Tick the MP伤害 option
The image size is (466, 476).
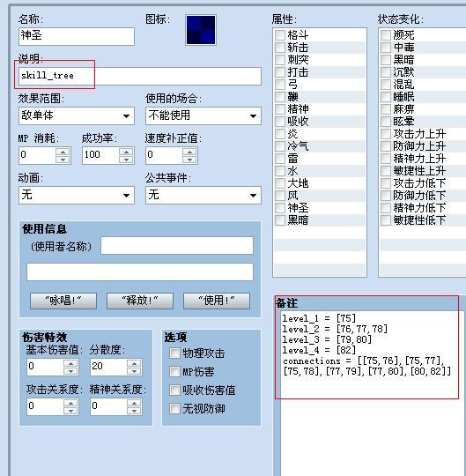tap(174, 372)
